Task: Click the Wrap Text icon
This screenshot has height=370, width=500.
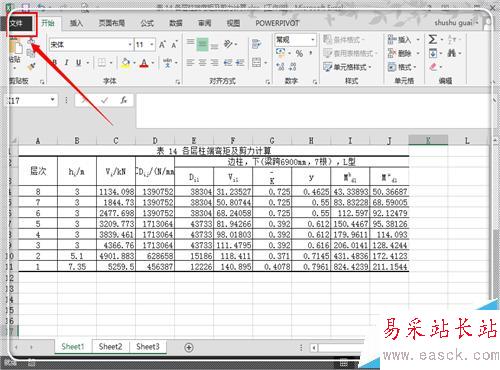Action: [x=256, y=44]
